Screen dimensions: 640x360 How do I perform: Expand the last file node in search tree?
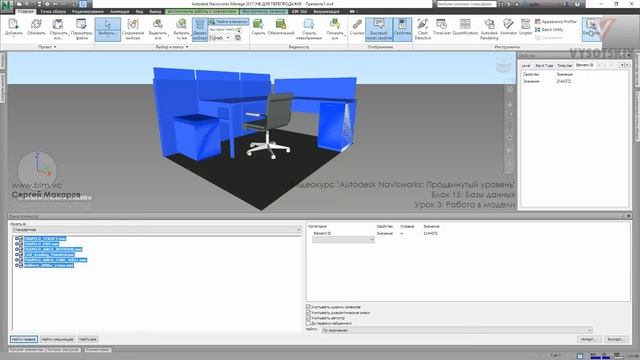[x=17, y=265]
